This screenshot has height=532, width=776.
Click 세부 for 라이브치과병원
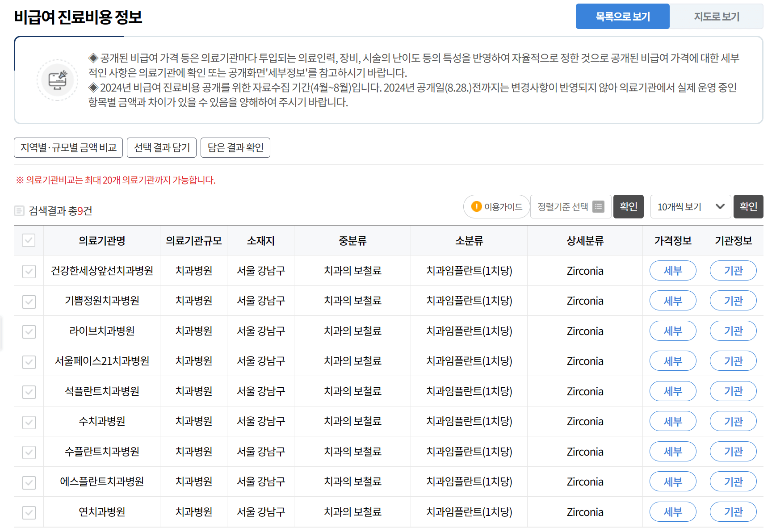click(673, 331)
